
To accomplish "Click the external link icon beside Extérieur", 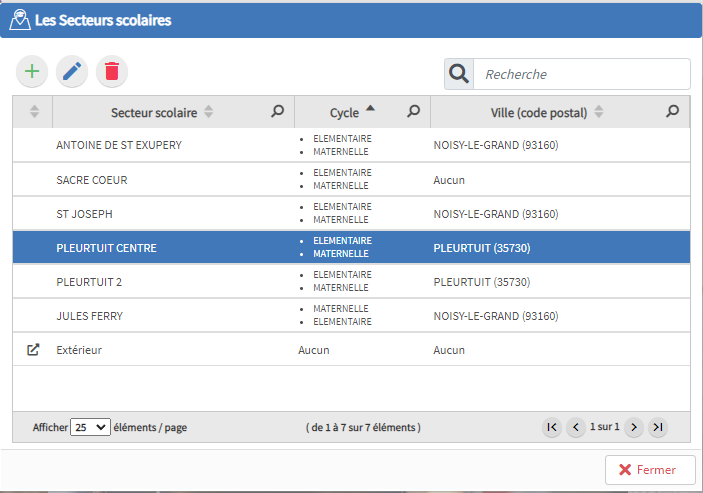I will (x=33, y=350).
